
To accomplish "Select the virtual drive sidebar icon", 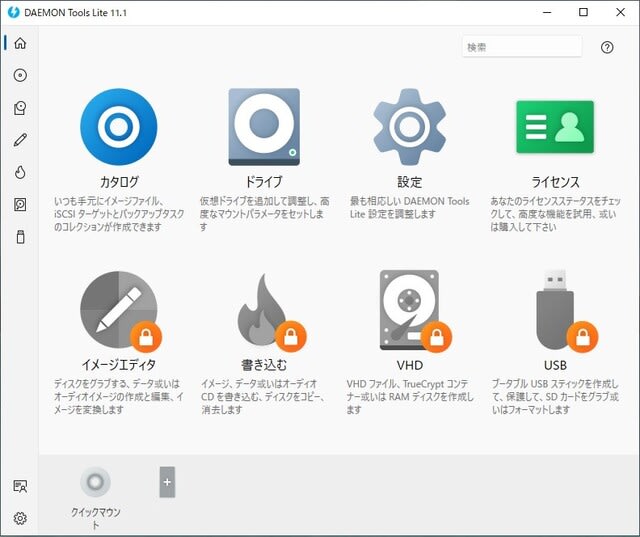I will coord(20,108).
